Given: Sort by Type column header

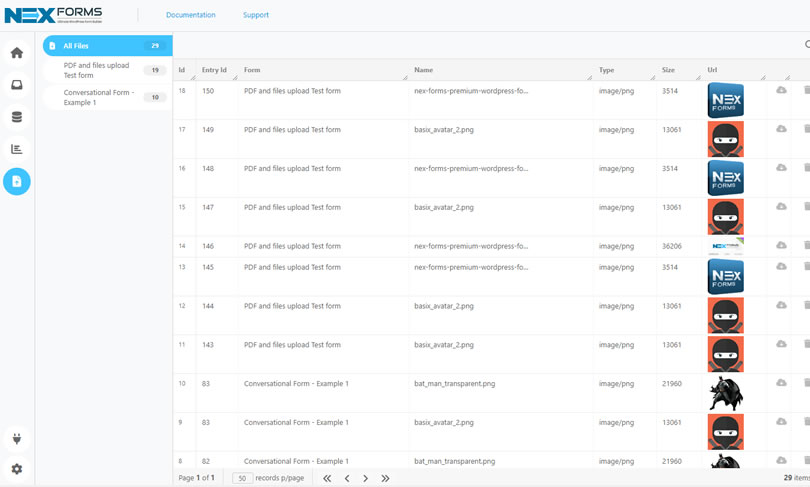Looking at the screenshot, I should [606, 70].
